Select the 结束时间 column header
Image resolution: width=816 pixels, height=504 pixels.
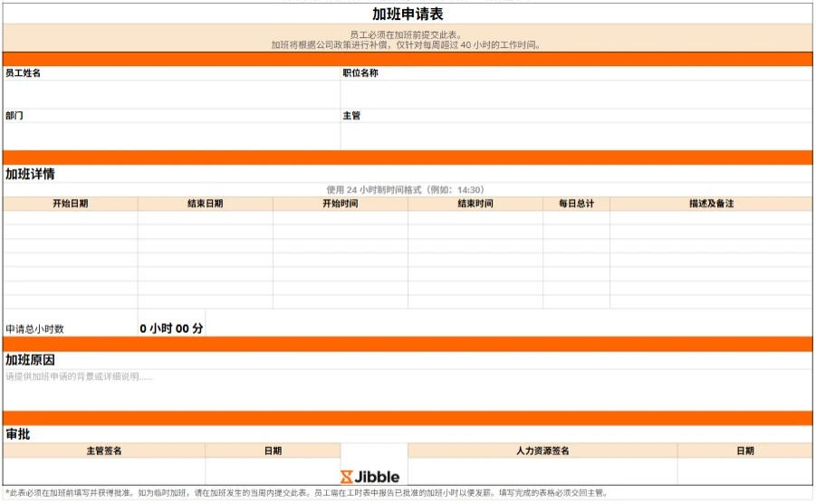tap(475, 204)
